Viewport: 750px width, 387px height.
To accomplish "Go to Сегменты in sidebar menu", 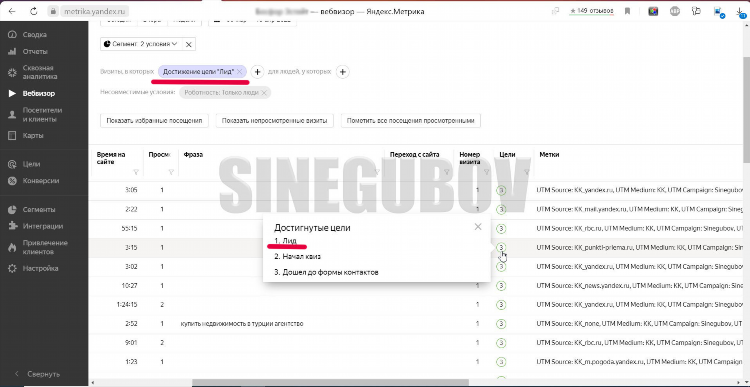I will click(39, 210).
